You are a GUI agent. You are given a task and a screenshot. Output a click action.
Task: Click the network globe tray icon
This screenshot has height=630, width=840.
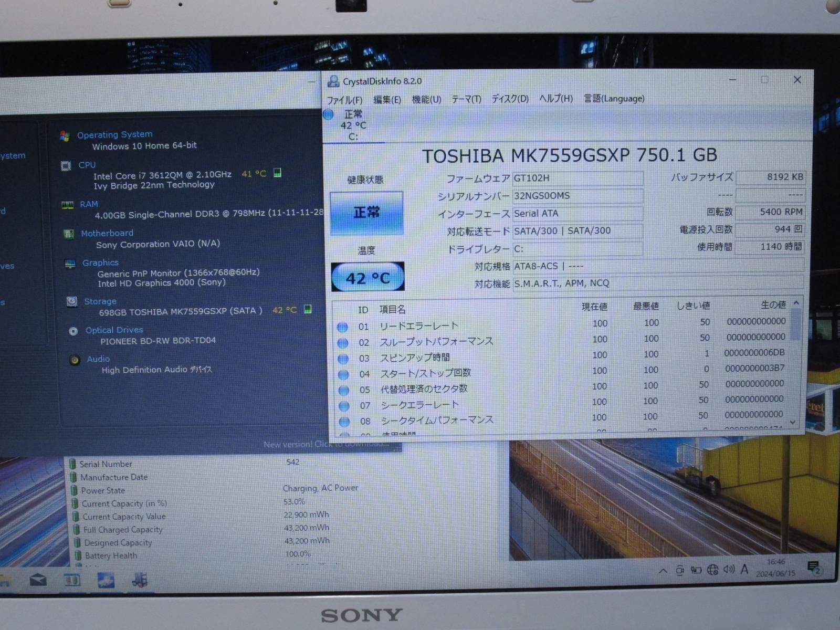pyautogui.click(x=712, y=570)
